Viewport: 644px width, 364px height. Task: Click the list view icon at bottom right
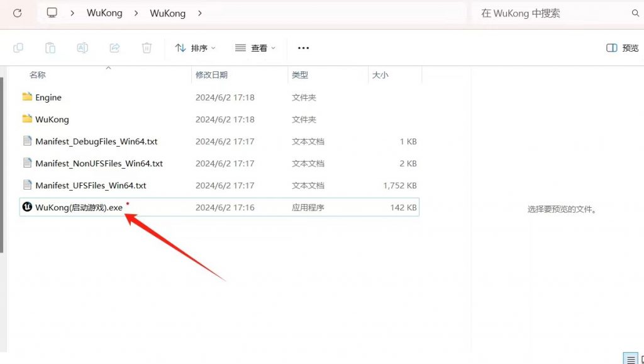[631, 358]
